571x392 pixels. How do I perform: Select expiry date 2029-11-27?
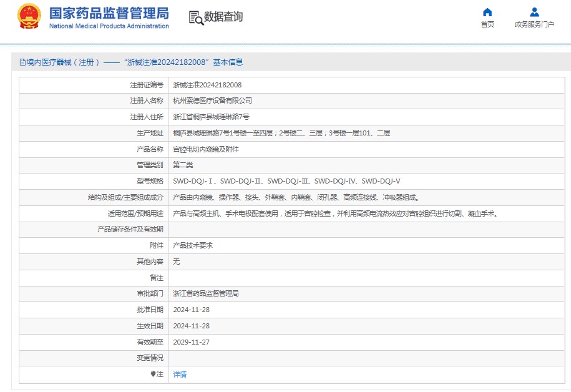191,342
